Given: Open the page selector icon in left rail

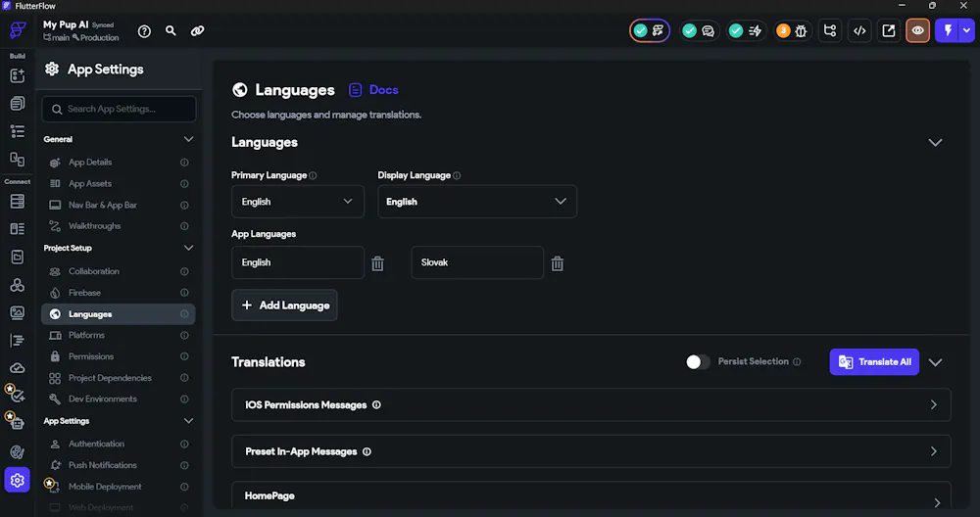Looking at the screenshot, I should click(18, 104).
